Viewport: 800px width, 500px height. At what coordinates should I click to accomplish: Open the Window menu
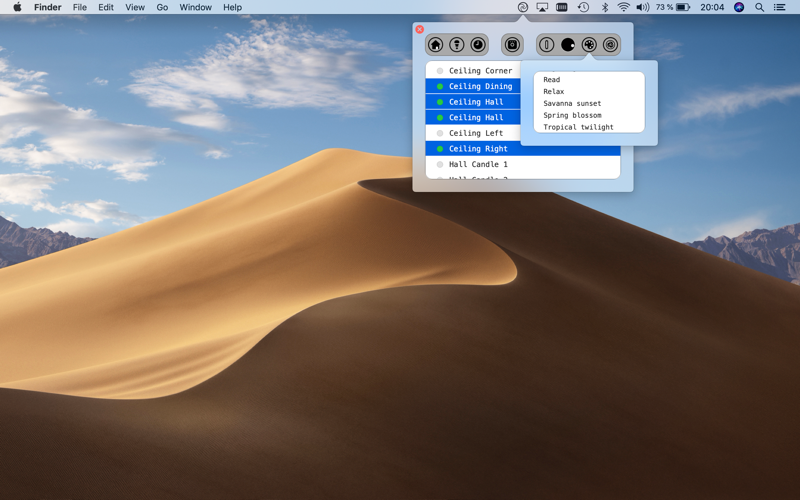point(195,7)
